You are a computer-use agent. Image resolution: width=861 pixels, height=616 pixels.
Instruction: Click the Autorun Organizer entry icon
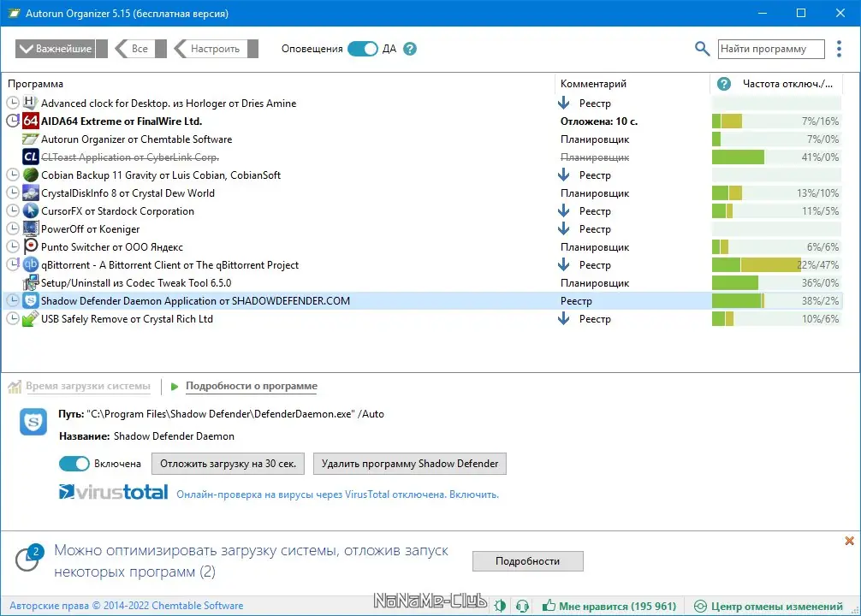coord(31,139)
